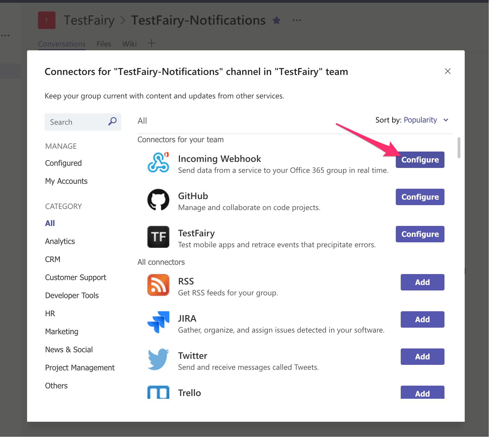Click the RSS connector icon
Viewport: 500px width, 448px height.
158,285
